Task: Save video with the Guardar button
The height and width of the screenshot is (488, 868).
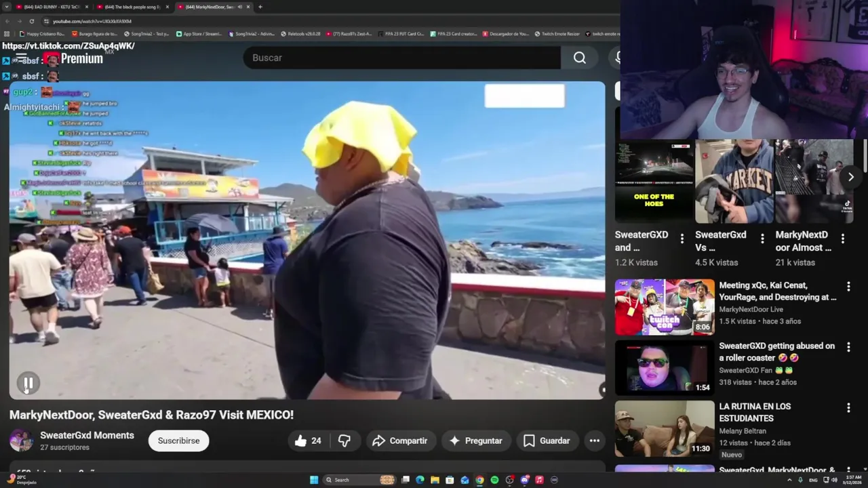Action: click(x=547, y=441)
